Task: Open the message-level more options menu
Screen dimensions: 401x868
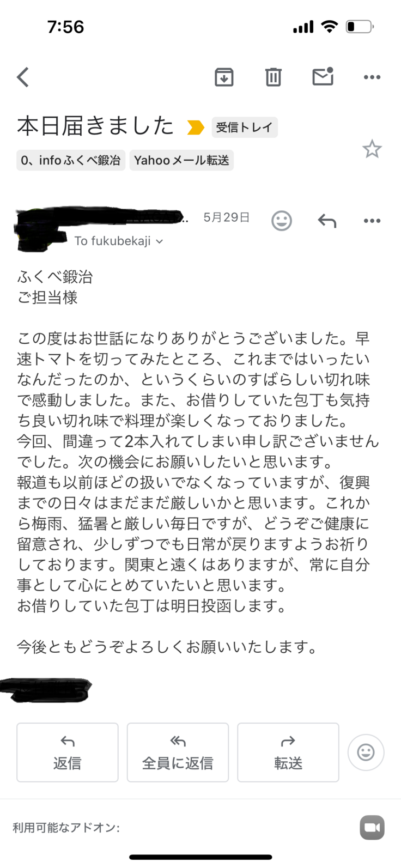Action: tap(372, 221)
